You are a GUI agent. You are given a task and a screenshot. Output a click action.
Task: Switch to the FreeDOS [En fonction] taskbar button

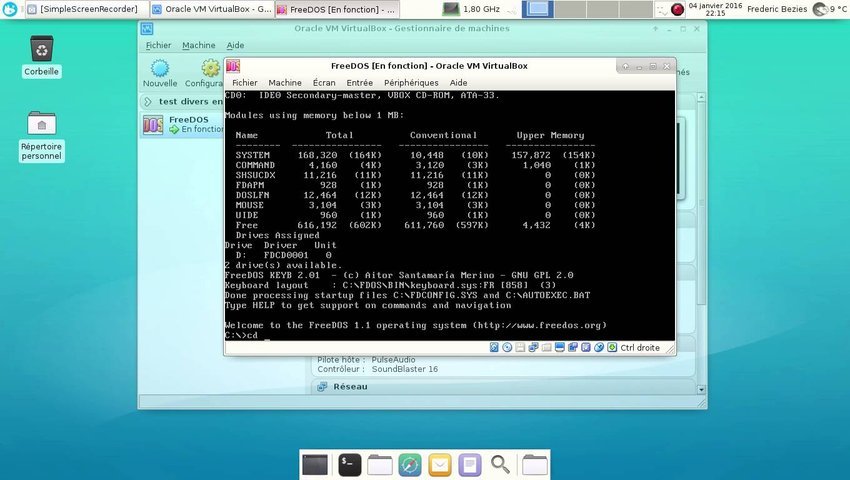point(337,9)
